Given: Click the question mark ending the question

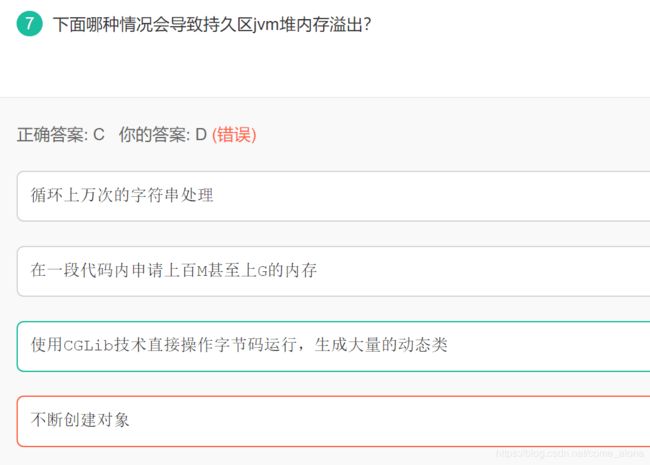Looking at the screenshot, I should [x=366, y=24].
